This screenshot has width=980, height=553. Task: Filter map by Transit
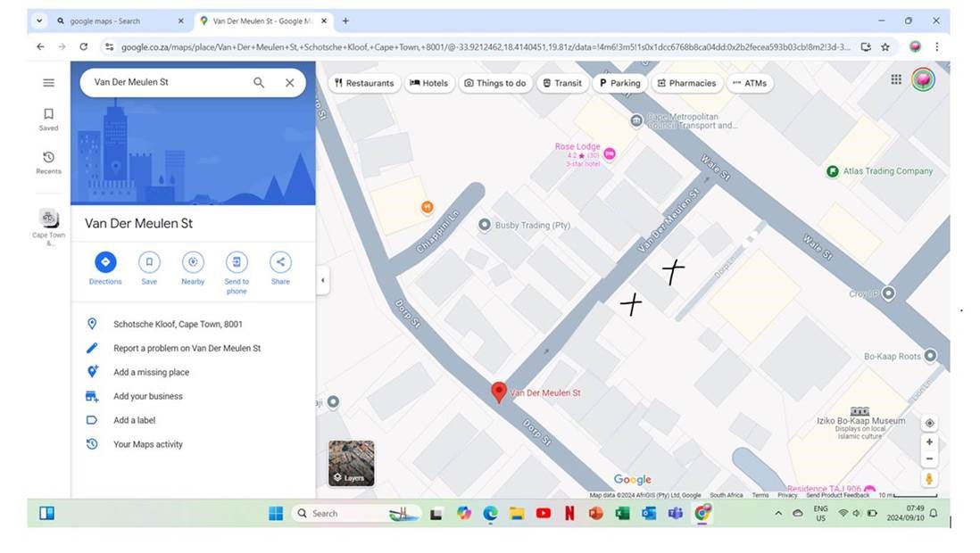point(562,83)
